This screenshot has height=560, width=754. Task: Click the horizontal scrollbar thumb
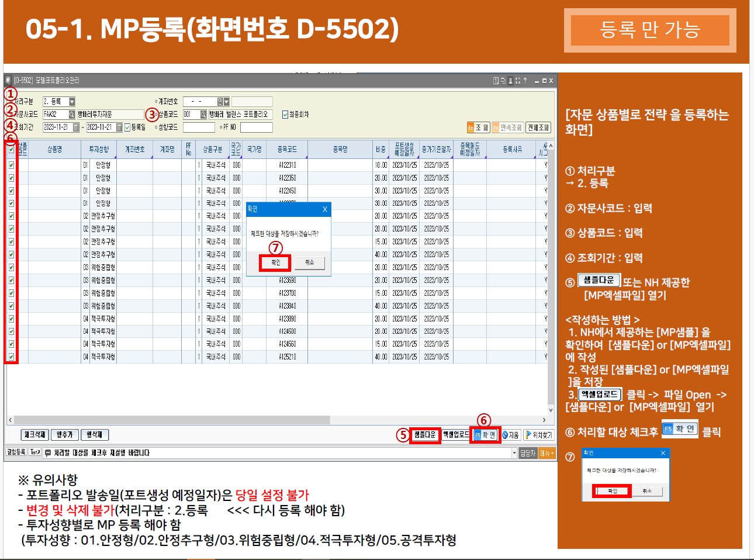coord(172,420)
